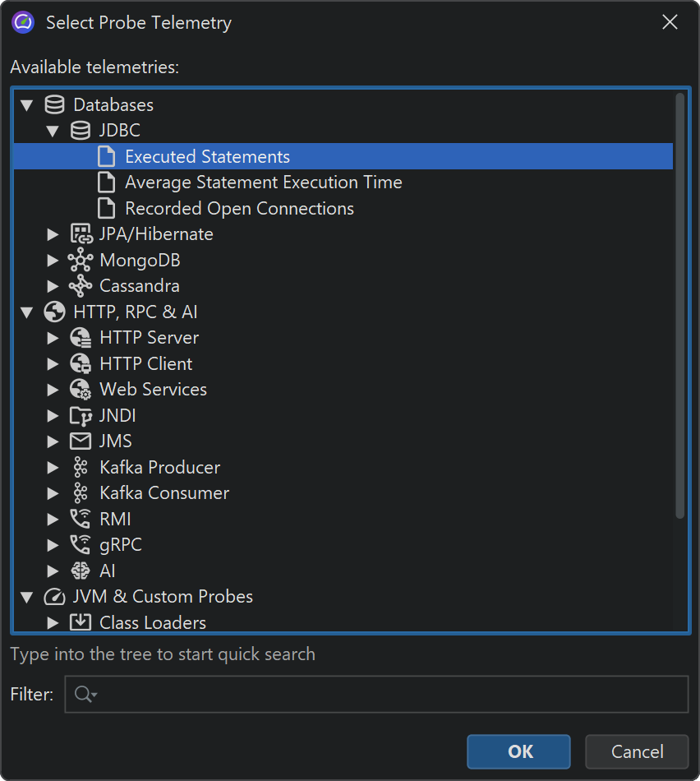
Task: Click the telemetry tree vertical scrollbar
Action: point(679,304)
